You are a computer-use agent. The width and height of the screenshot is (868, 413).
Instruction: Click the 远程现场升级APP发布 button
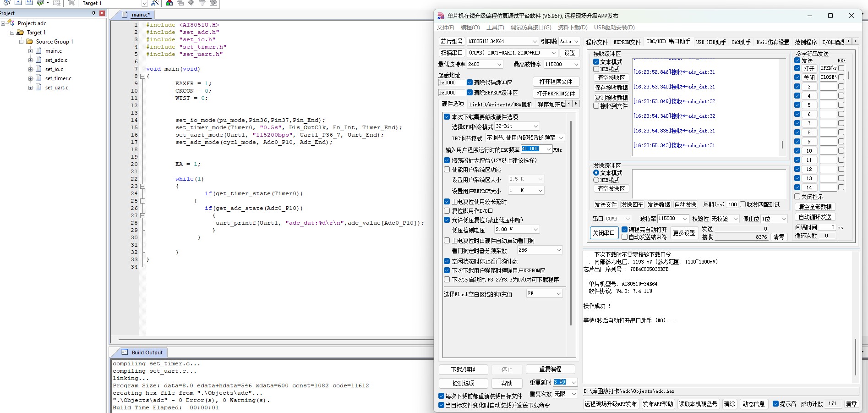click(x=611, y=404)
